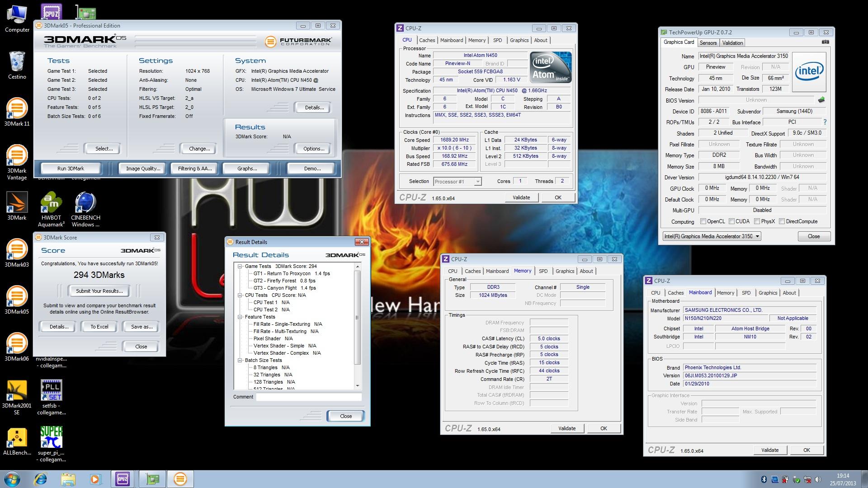This screenshot has height=488, width=868.
Task: Open the SPD tab in memory CPU-Z window
Action: (x=543, y=271)
